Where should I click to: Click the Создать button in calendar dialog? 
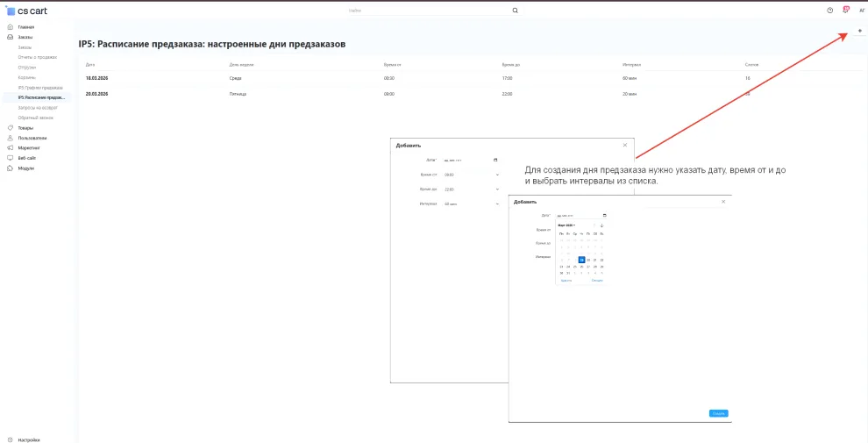click(719, 413)
